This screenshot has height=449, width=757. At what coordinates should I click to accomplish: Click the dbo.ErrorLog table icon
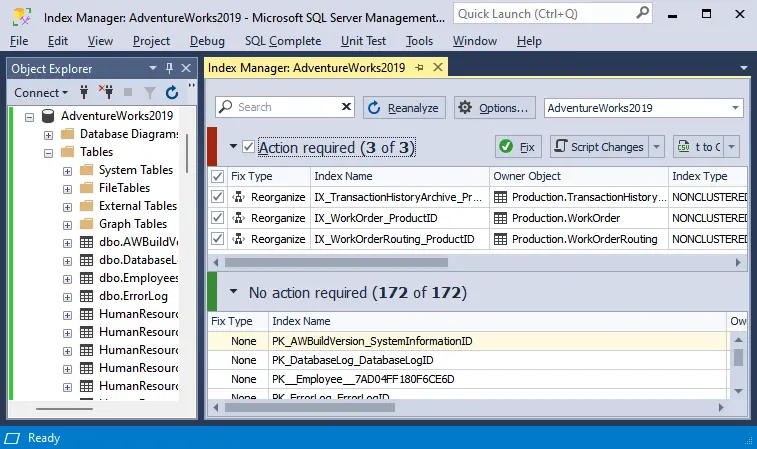point(86,296)
